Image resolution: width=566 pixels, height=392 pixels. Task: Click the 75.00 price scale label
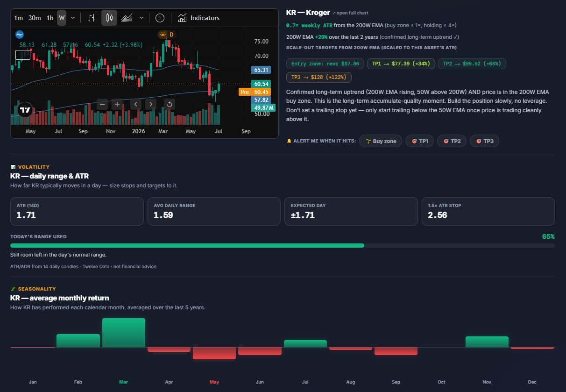(261, 42)
